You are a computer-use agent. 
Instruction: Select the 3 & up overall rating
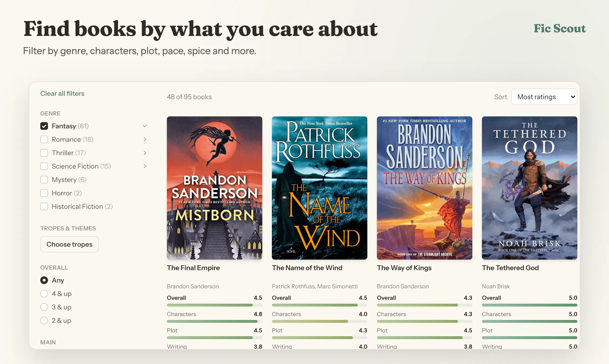[x=44, y=307]
